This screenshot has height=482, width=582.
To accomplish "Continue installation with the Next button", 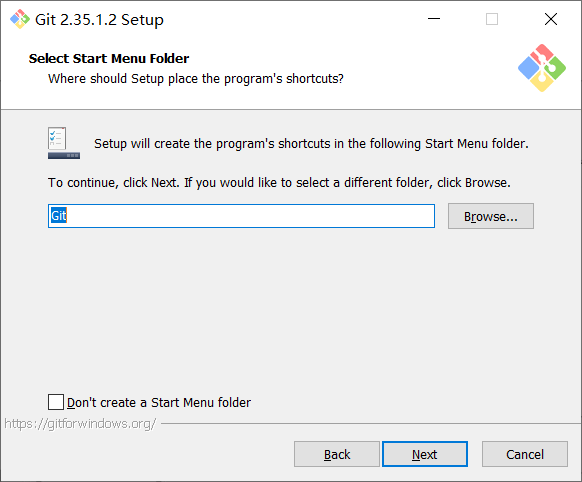I will pos(425,454).
